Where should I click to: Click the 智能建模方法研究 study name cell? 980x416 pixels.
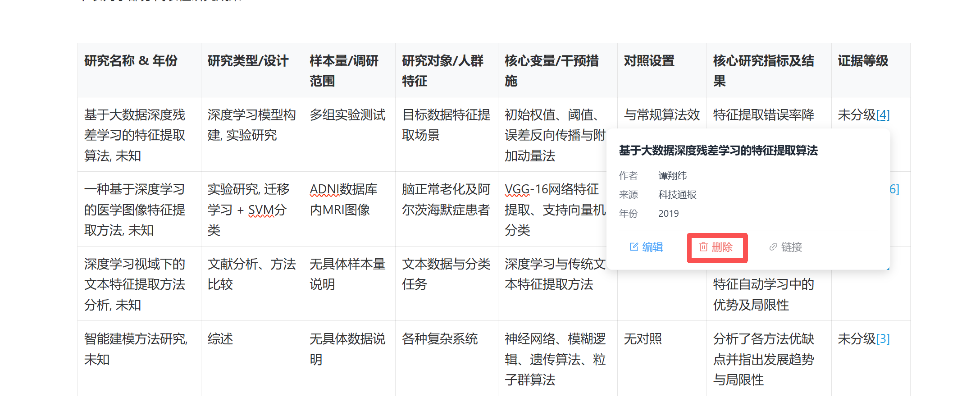pos(136,349)
